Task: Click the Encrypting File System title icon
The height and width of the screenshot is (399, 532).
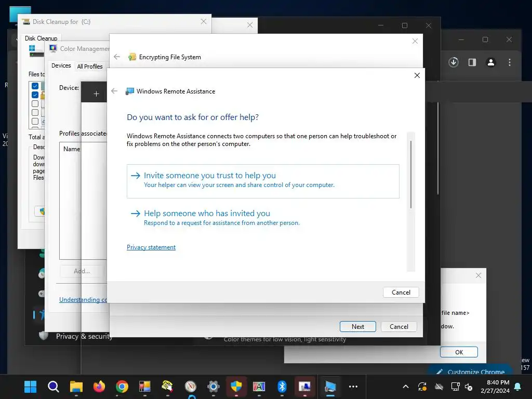Action: click(132, 57)
